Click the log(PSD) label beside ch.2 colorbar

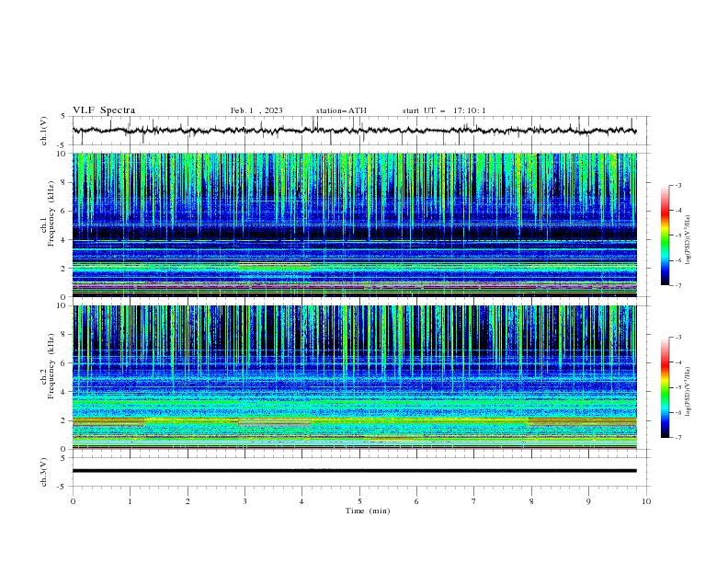pyautogui.click(x=688, y=392)
